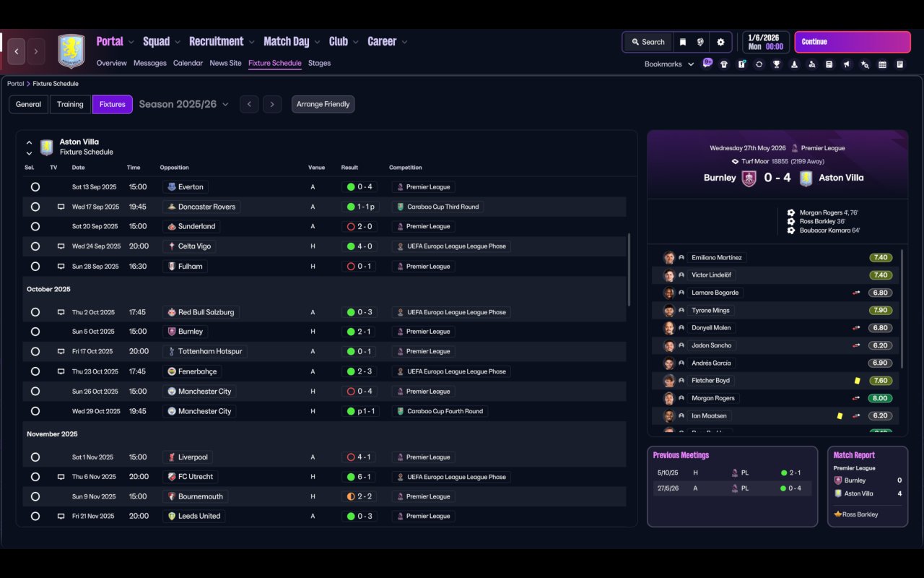Open the 5/10/25 previous meeting row

click(x=732, y=473)
